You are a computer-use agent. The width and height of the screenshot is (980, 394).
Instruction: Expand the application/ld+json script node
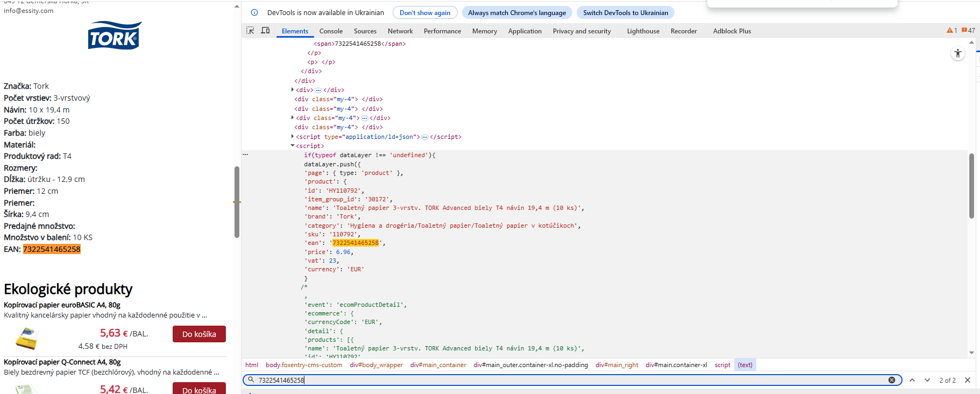[x=293, y=137]
